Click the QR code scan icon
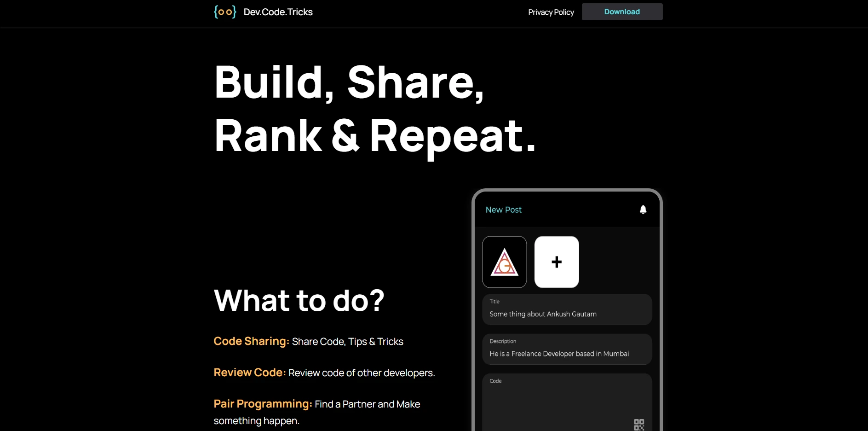This screenshot has height=431, width=868. [x=638, y=424]
